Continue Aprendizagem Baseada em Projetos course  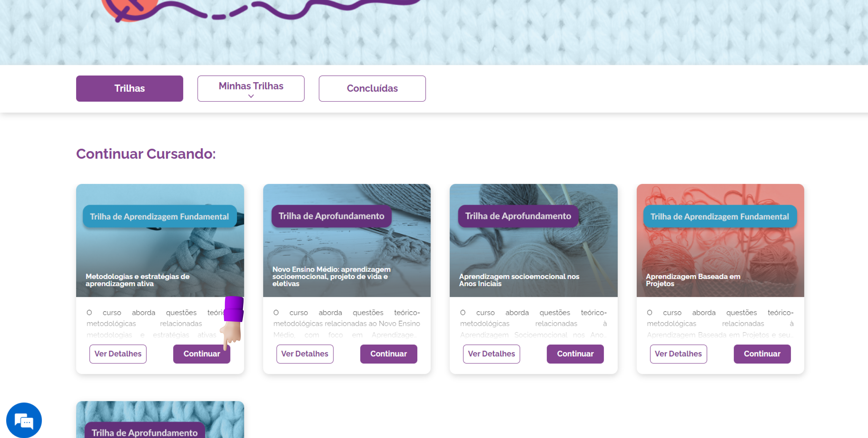762,354
